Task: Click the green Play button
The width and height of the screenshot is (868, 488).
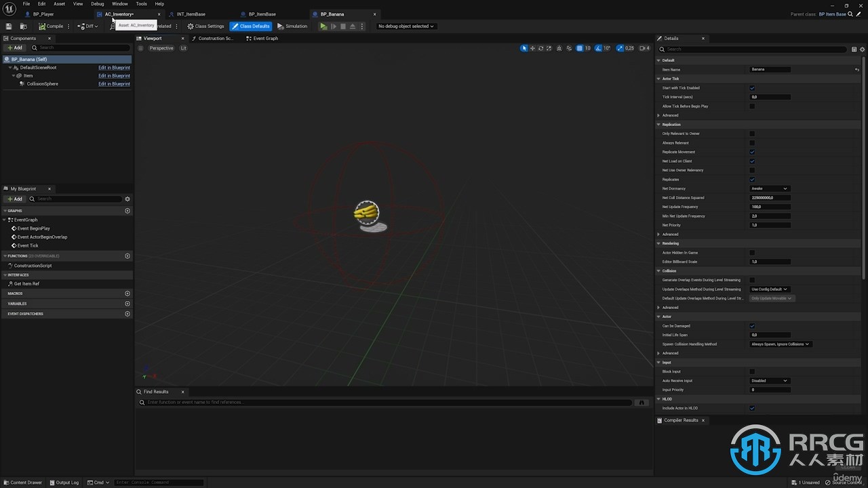Action: pos(323,26)
